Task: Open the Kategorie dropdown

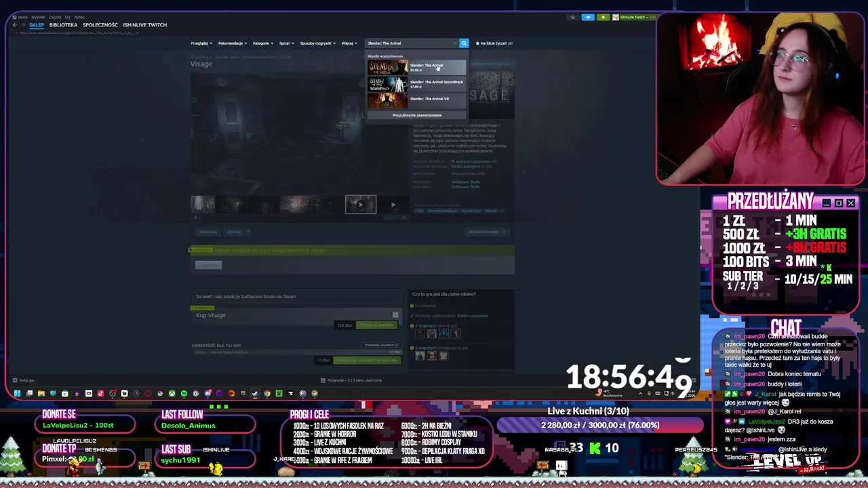Action: coord(263,43)
